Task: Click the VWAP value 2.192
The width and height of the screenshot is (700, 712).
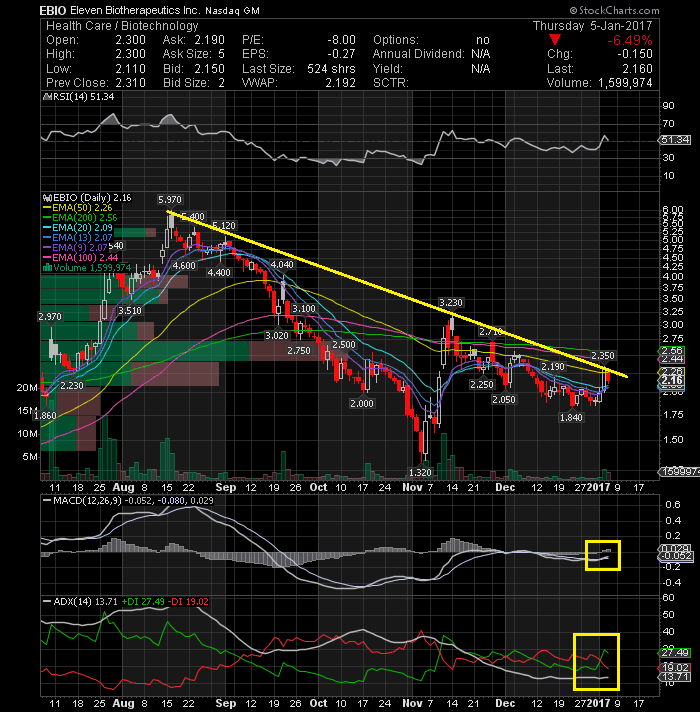Action: pos(340,83)
